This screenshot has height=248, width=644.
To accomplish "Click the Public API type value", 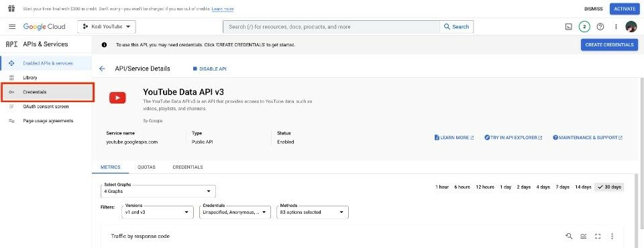I will 202,142.
